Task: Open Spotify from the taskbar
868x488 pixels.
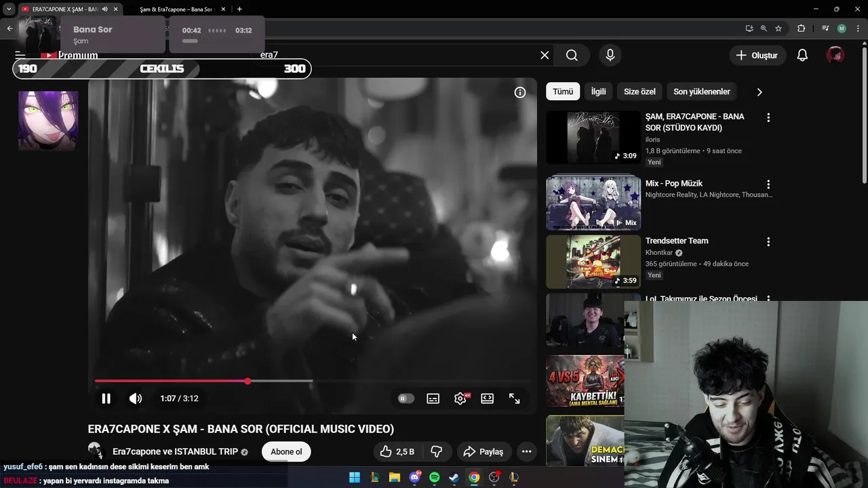Action: (x=435, y=478)
